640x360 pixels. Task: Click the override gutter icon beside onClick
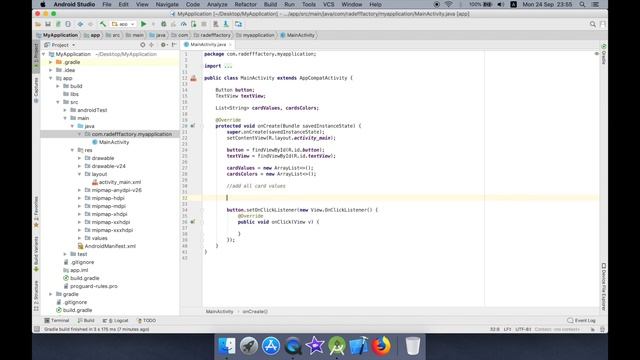(193, 222)
